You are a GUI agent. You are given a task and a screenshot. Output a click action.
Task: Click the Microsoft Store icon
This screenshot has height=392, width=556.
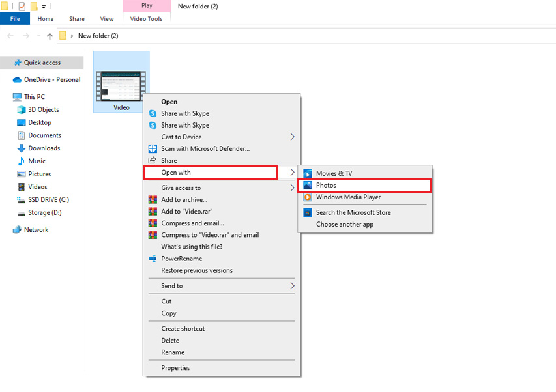308,212
